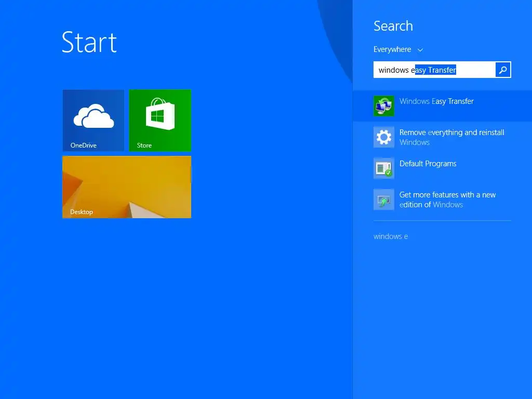Click the Default Programs icon

tap(384, 168)
